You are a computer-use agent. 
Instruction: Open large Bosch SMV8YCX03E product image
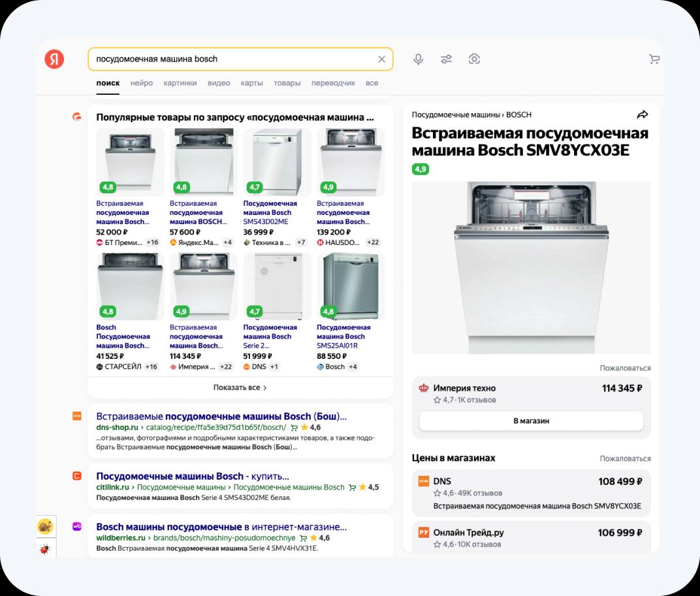coord(532,268)
